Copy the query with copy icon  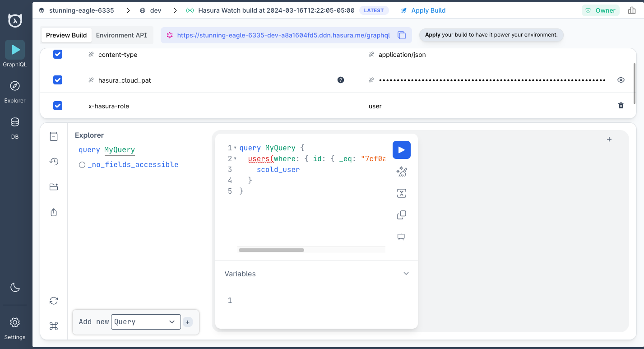click(402, 215)
